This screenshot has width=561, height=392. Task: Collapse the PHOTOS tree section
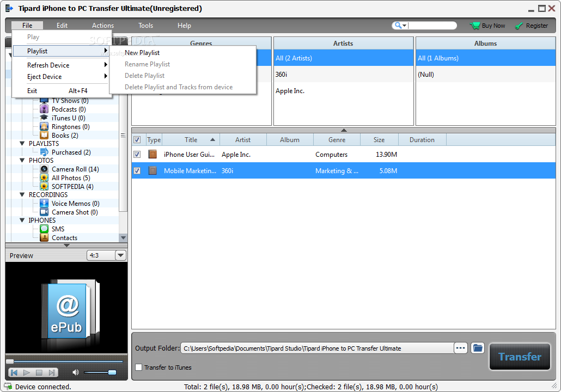pyautogui.click(x=22, y=160)
